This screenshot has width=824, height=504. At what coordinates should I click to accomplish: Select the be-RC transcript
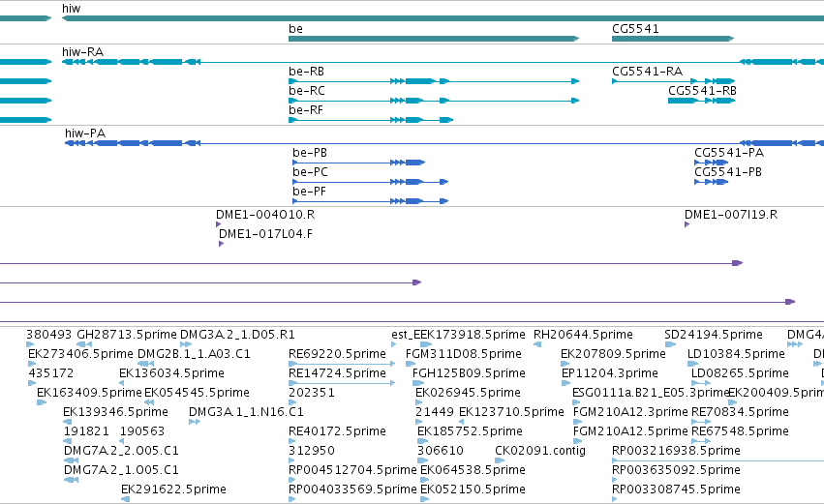[x=434, y=101]
